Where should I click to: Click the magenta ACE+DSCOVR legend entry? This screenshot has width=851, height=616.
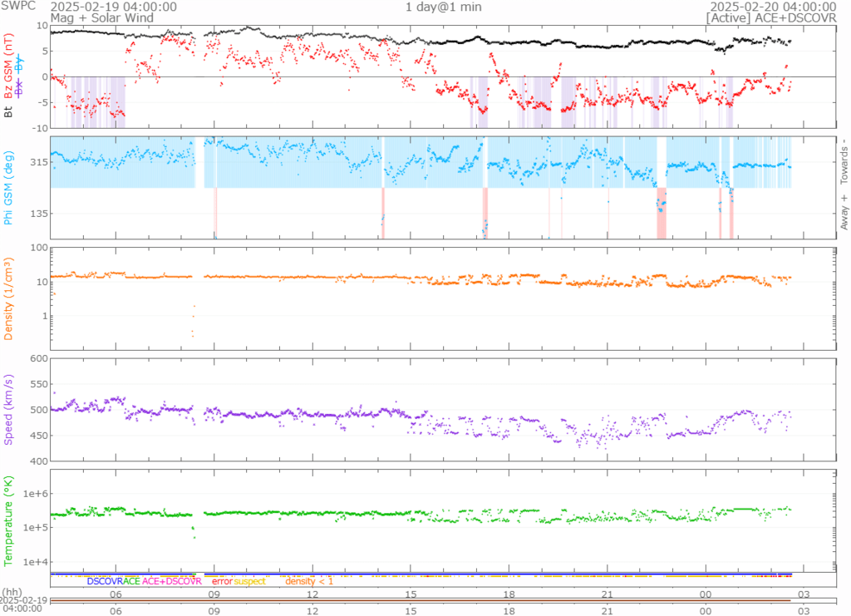point(172,581)
